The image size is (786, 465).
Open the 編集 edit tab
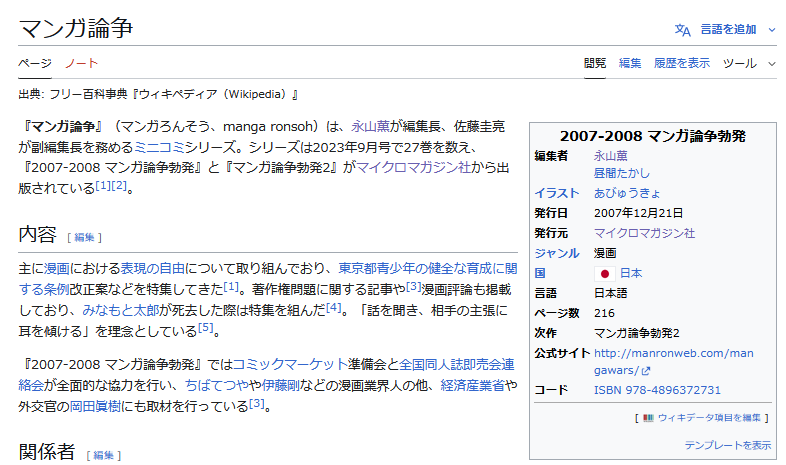point(630,63)
